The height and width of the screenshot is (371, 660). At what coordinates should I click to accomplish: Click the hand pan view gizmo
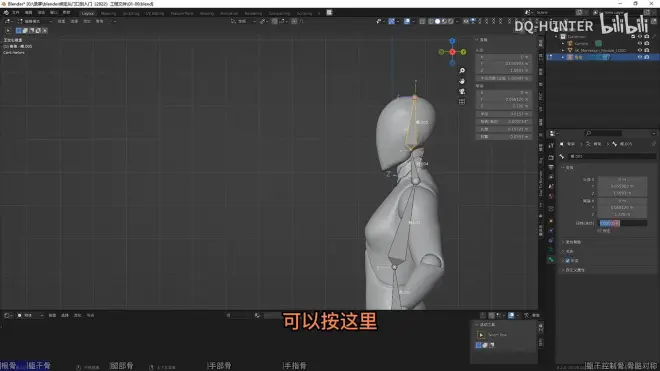point(462,81)
